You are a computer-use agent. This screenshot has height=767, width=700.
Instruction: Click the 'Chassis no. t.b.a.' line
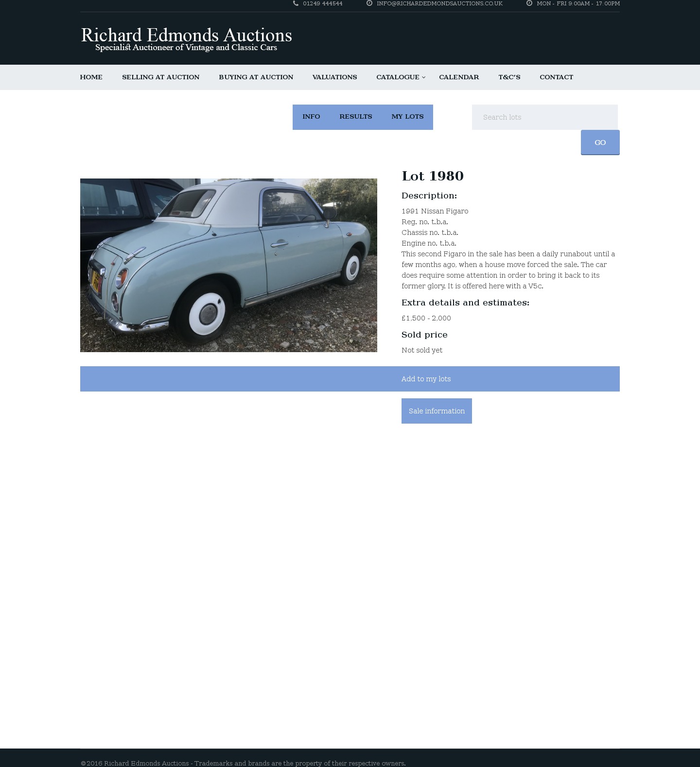tap(430, 232)
